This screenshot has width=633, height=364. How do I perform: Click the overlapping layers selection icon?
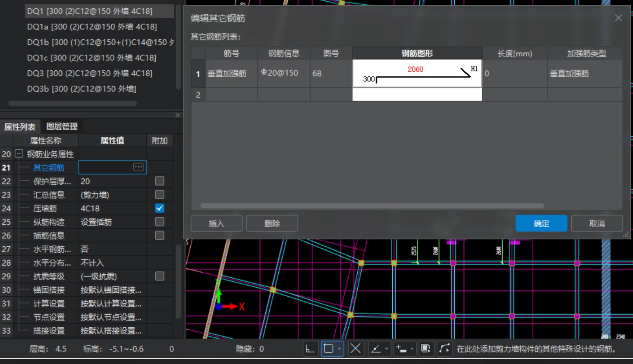pos(426,348)
